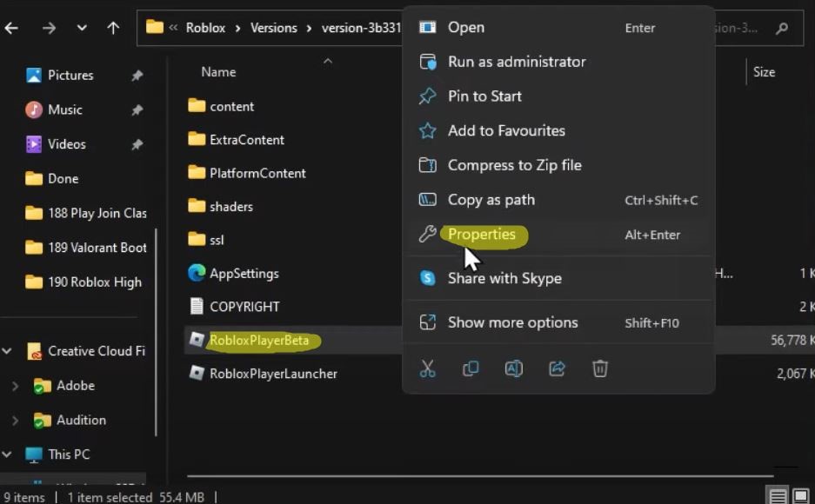The height and width of the screenshot is (504, 815).
Task: Sort by the Size column header
Action: point(764,72)
